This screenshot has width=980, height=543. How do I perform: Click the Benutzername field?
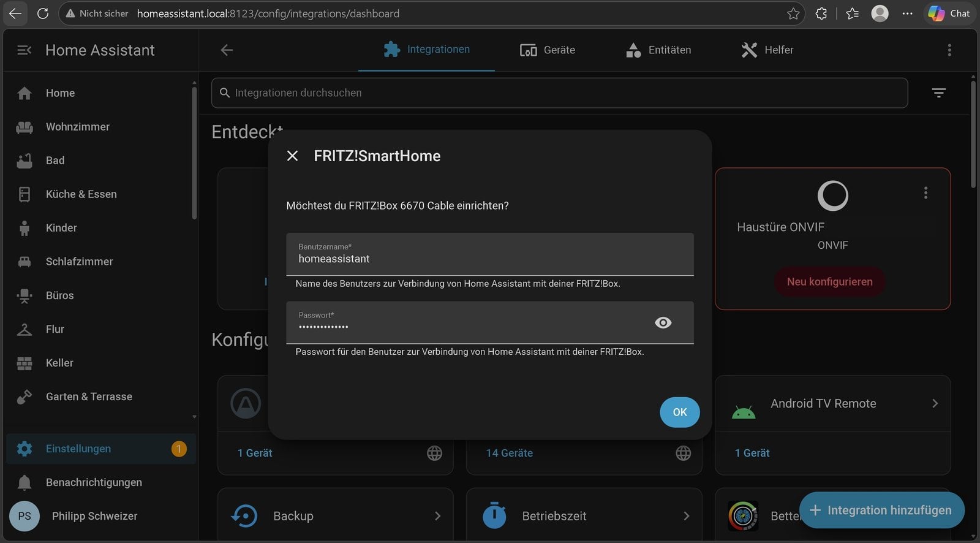[490, 254]
